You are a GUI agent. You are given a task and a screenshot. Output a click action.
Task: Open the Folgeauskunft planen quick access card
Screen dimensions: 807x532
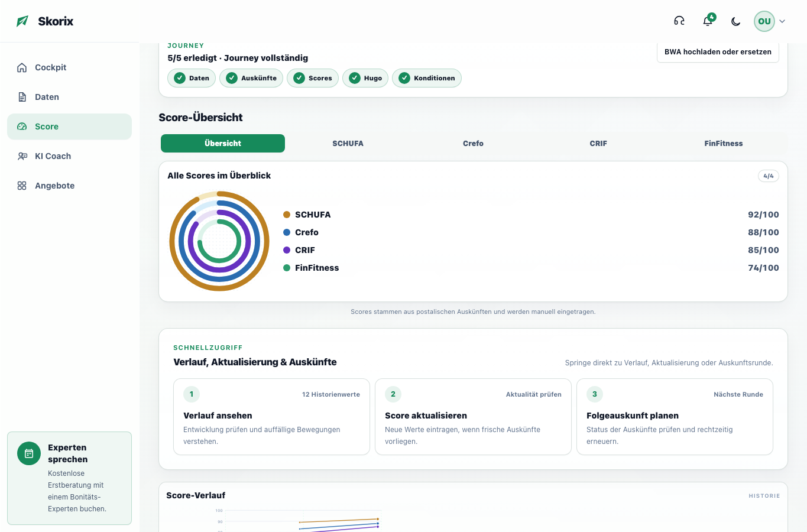(675, 417)
